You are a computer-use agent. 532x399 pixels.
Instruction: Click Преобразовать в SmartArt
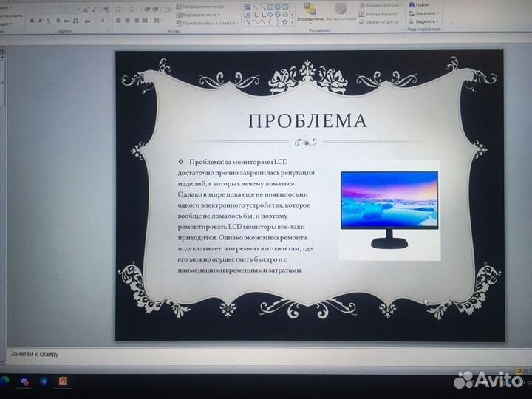tap(208, 23)
